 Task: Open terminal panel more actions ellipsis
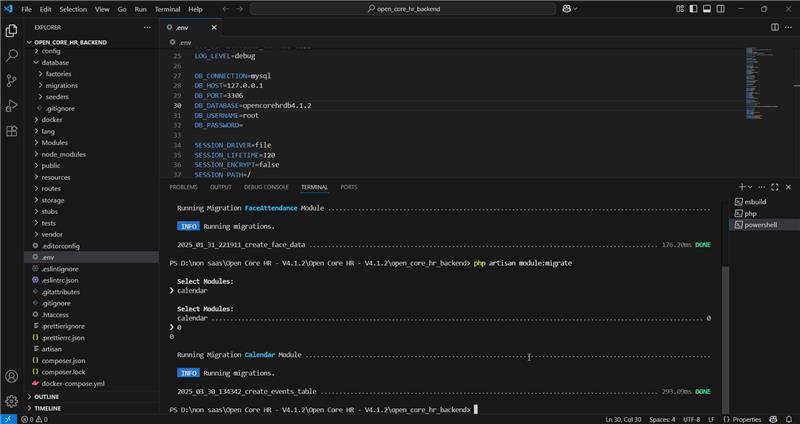(762, 187)
